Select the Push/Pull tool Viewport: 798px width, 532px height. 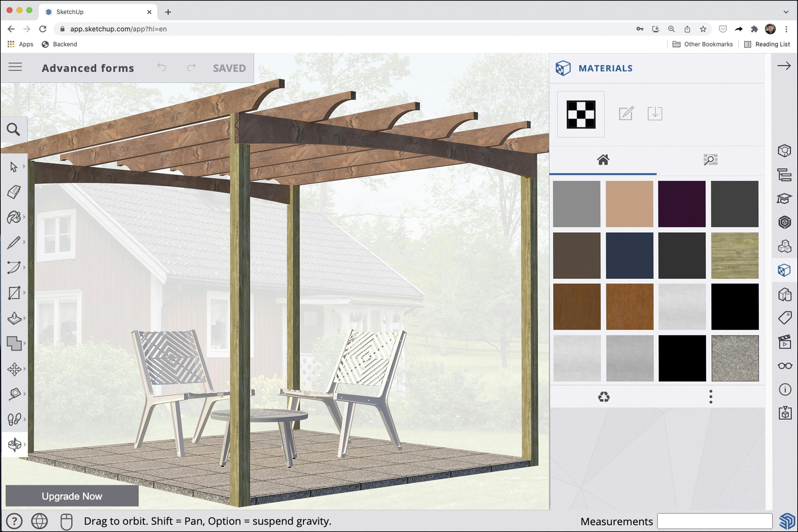[14, 318]
